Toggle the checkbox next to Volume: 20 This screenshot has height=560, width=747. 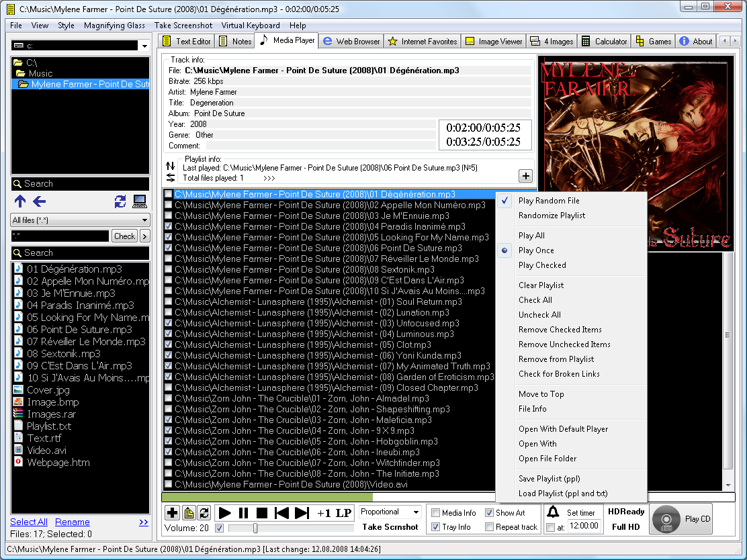point(219,528)
